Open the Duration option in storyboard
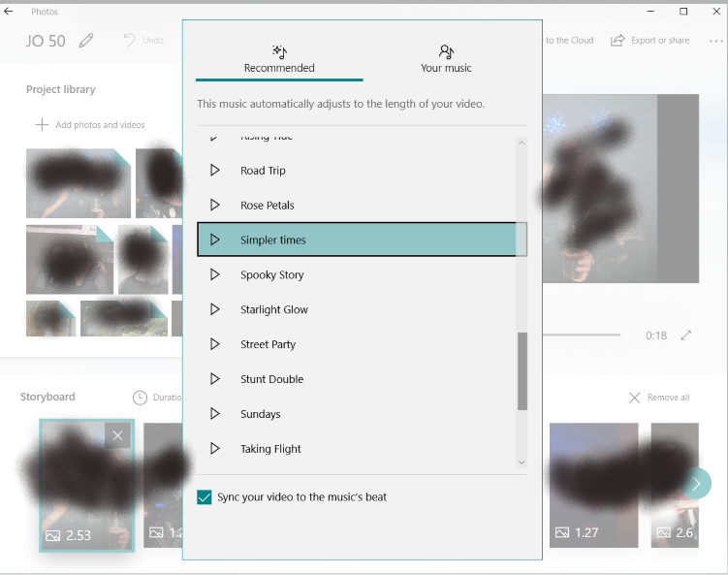 click(157, 398)
